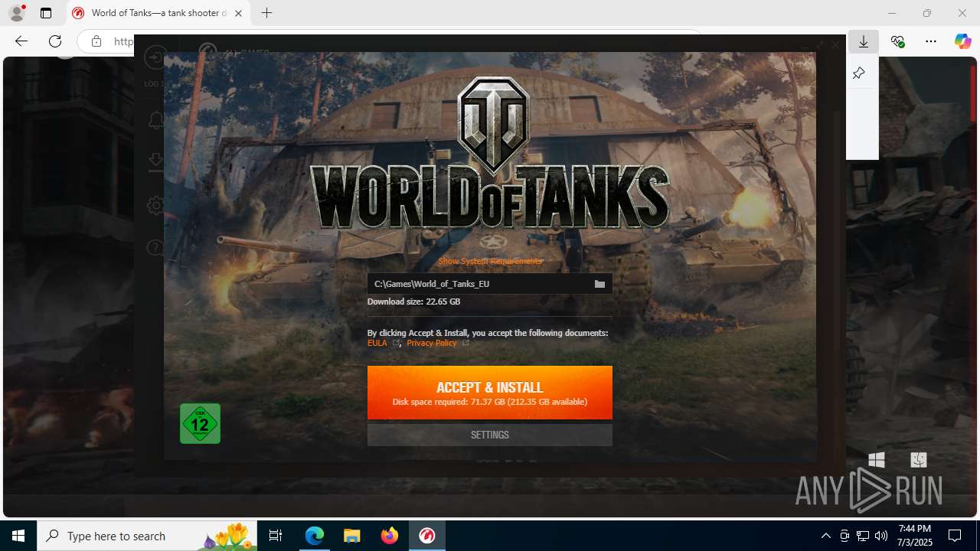Click the taskbar search box
This screenshot has width=980, height=551.
pos(147,536)
